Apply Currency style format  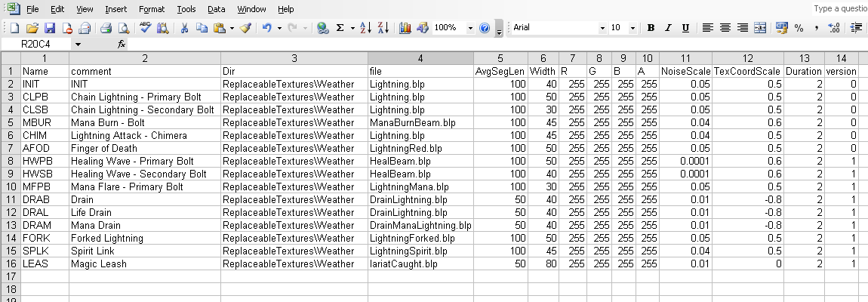782,28
